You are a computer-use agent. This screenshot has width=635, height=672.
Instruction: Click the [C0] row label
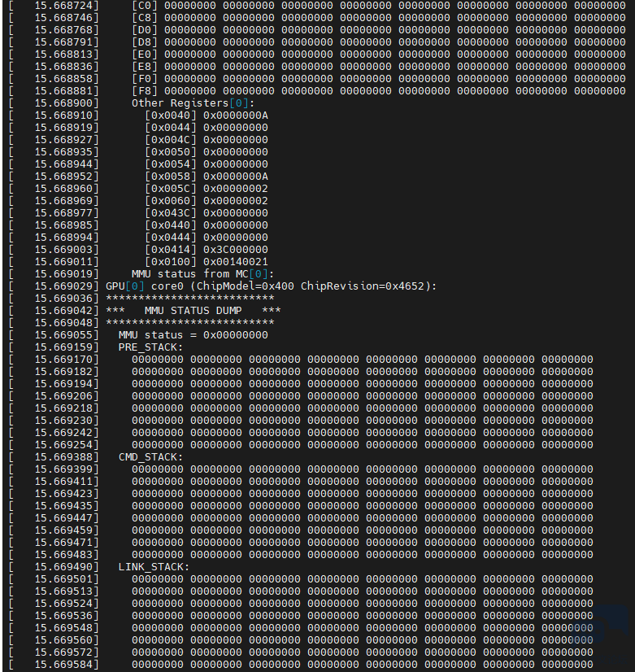145,6
